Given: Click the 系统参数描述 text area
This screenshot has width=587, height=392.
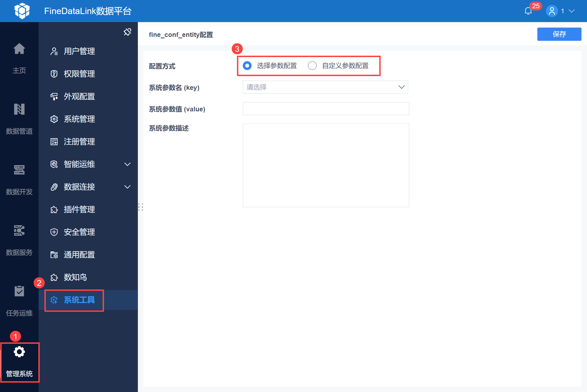Looking at the screenshot, I should pos(326,165).
